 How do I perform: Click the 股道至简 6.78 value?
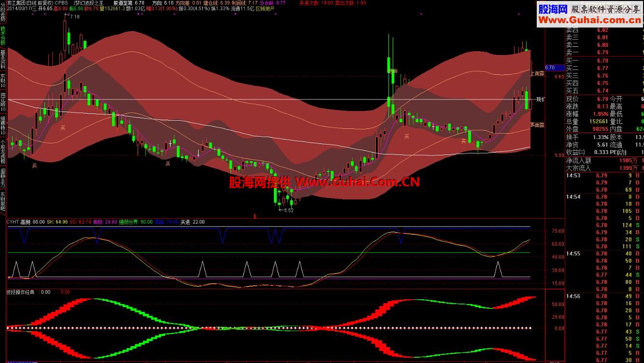click(x=129, y=2)
